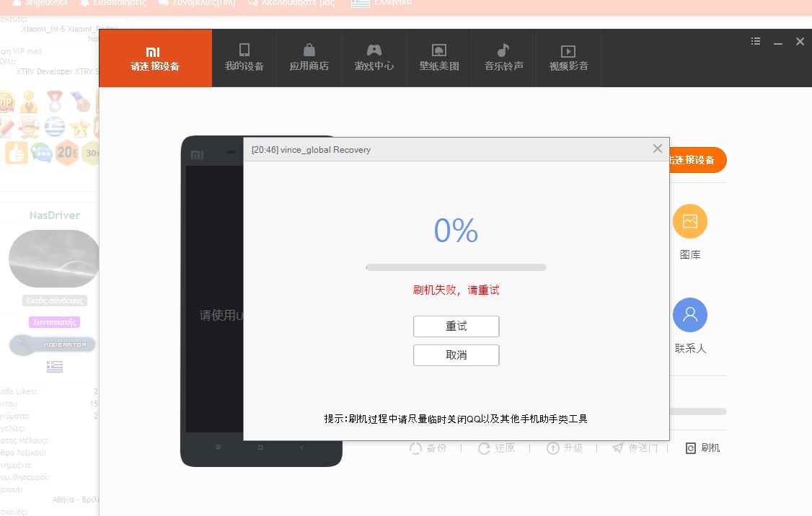Click NasDriver avatar image in forum page
This screenshot has width=812, height=516.
coord(54,259)
